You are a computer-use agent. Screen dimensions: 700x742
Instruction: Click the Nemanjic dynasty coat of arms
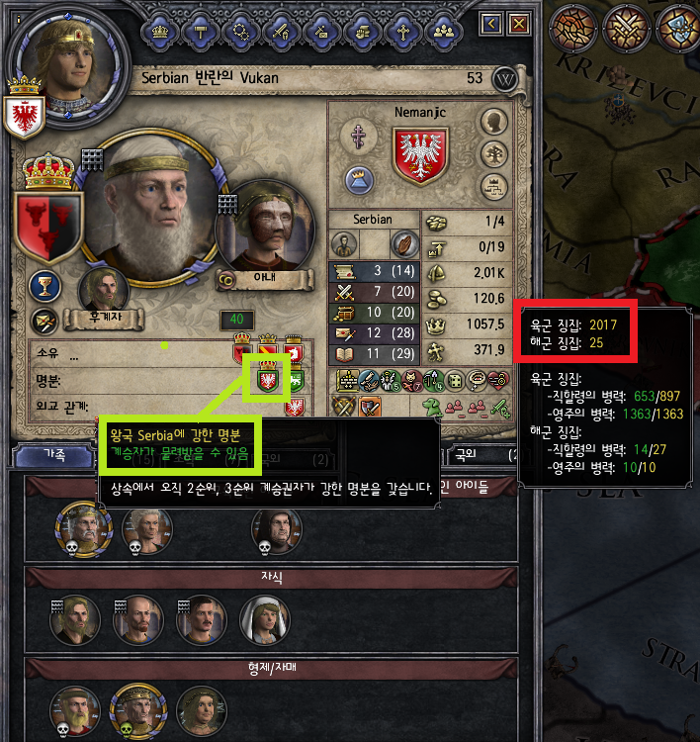pos(420,154)
